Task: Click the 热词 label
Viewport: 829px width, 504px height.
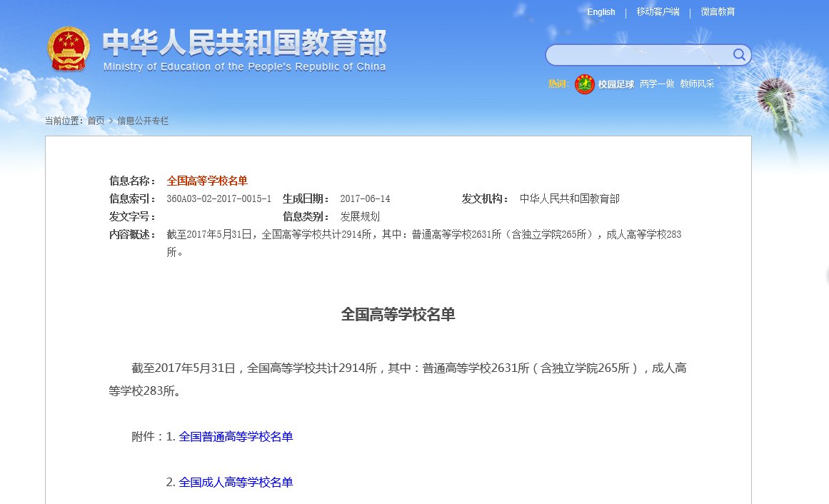Action: 557,84
